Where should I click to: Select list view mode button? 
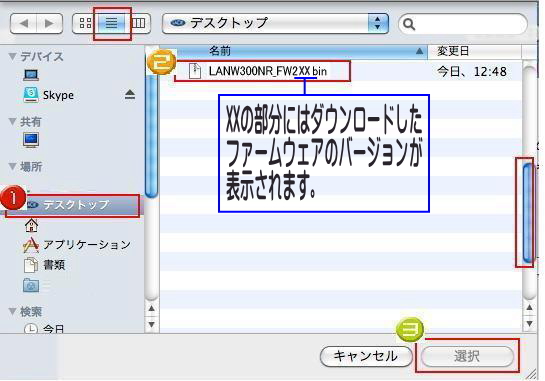pyautogui.click(x=111, y=23)
